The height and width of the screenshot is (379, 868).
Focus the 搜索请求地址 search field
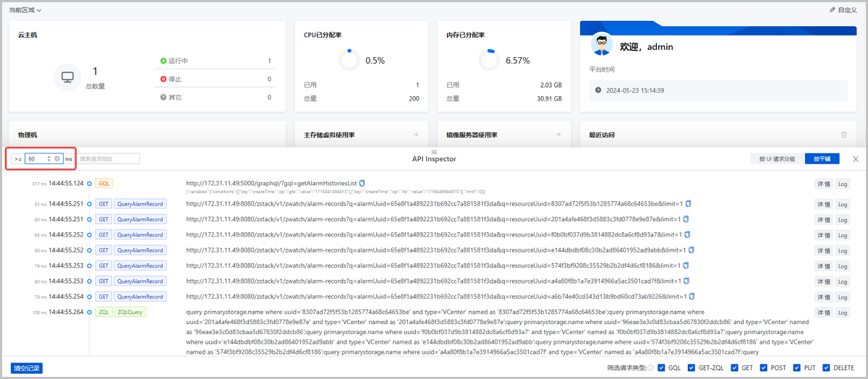click(108, 158)
